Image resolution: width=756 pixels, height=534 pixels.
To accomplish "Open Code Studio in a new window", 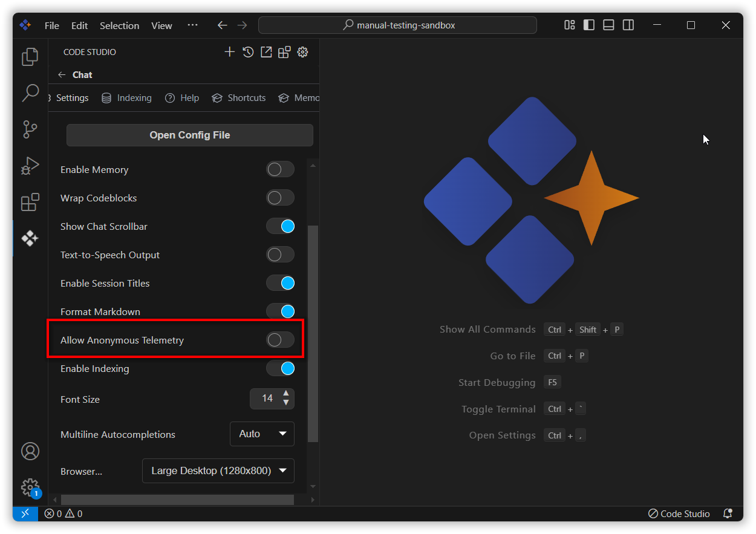I will 266,52.
